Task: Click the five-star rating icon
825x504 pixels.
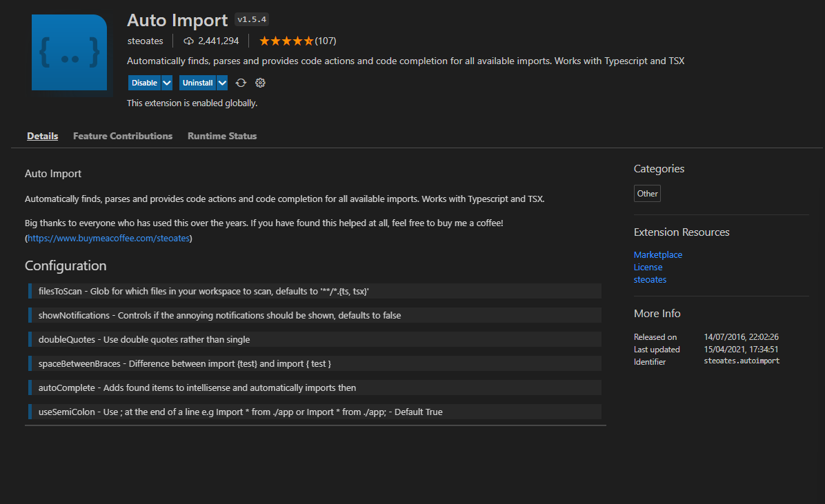Action: (x=286, y=41)
